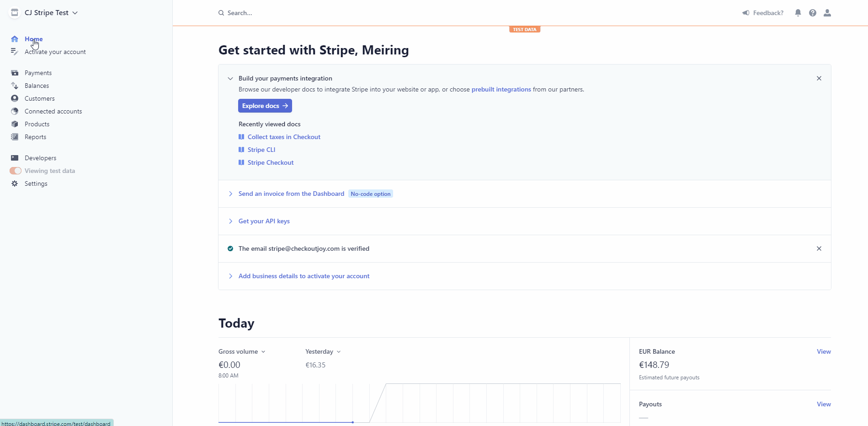Collapse Build your payments integration section
This screenshot has height=426, width=868.
click(x=230, y=79)
